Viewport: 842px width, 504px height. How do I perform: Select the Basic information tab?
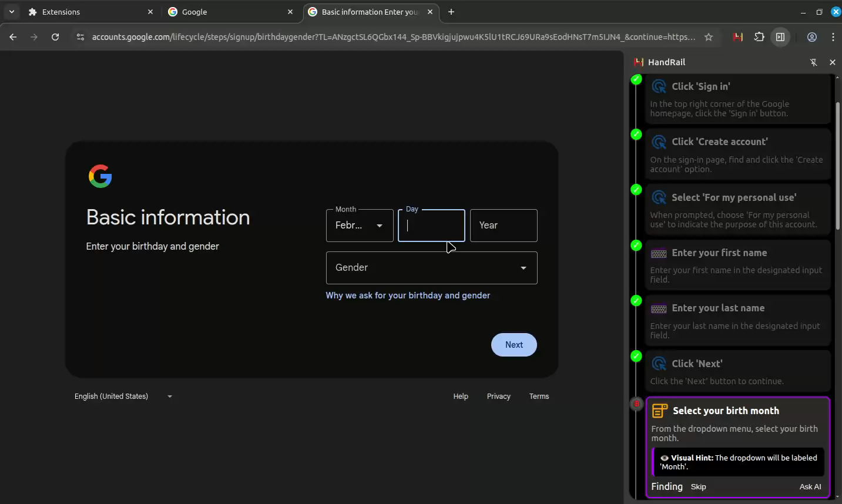[x=371, y=12]
